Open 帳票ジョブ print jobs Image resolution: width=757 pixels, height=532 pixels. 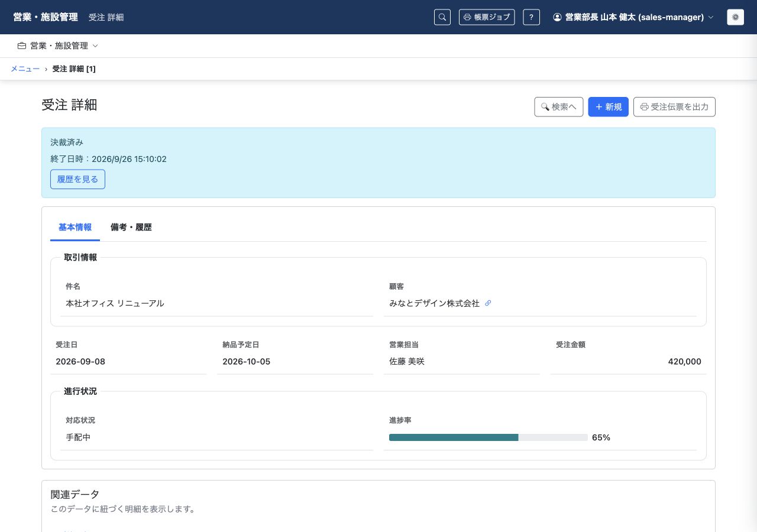[x=487, y=17]
